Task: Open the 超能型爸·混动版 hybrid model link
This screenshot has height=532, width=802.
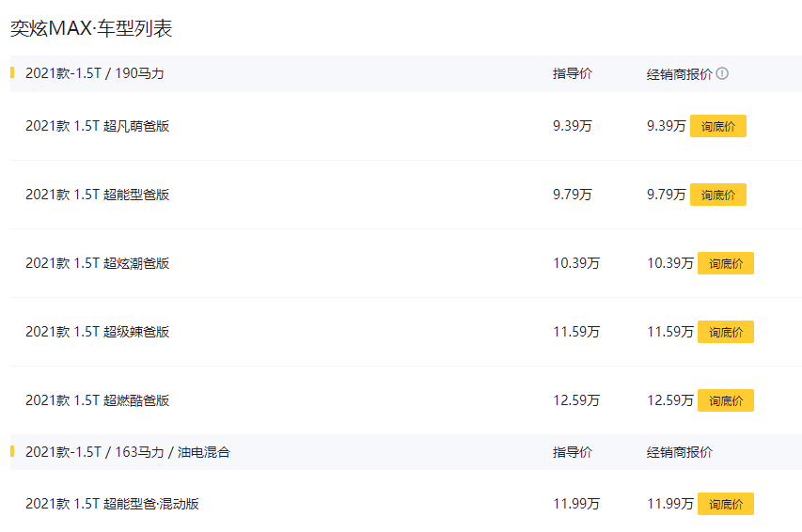Action: pyautogui.click(x=112, y=504)
